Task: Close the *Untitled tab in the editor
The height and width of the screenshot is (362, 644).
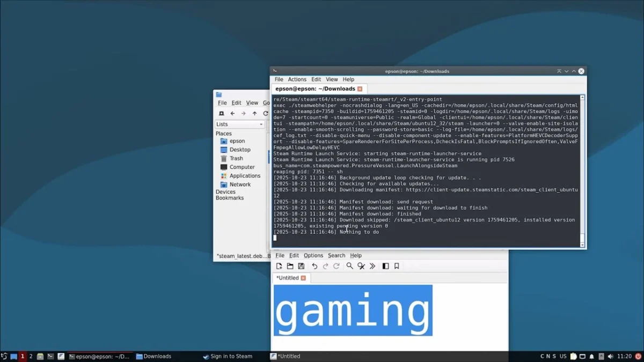Action: click(303, 278)
